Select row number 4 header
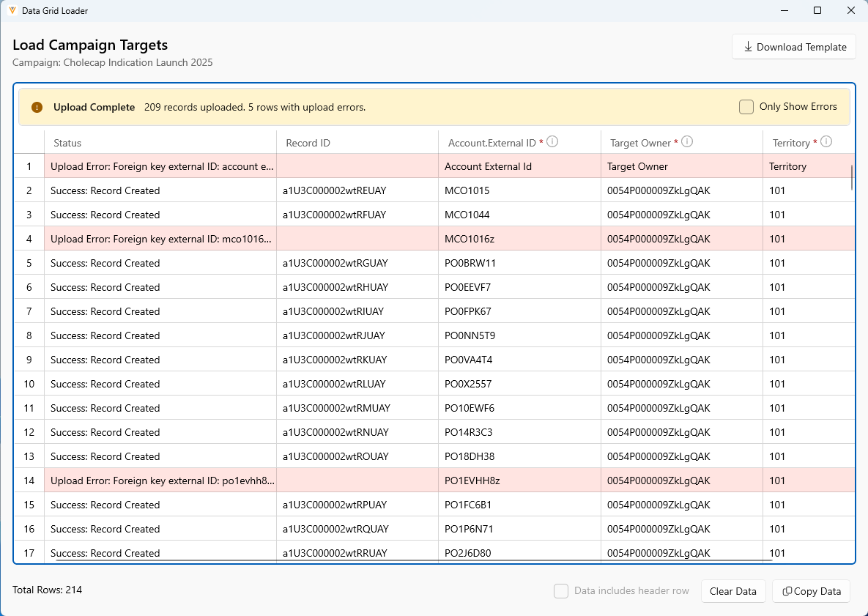868x616 pixels. coord(29,239)
